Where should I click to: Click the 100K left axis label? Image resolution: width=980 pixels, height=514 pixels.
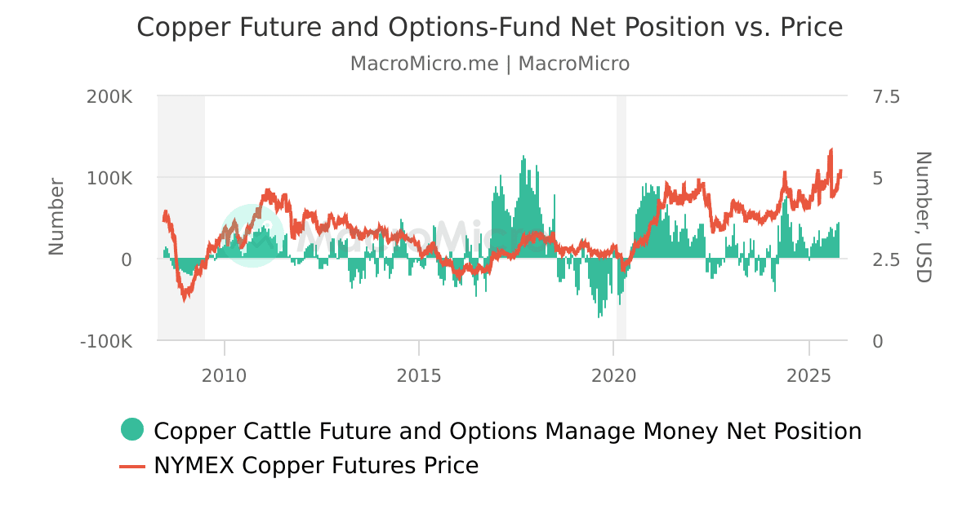click(x=109, y=178)
